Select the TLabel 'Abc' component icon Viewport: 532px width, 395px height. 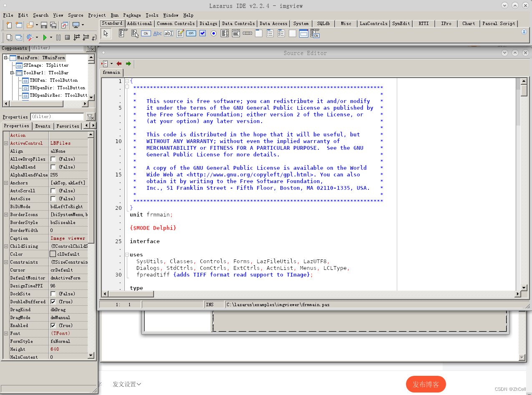[x=157, y=33]
